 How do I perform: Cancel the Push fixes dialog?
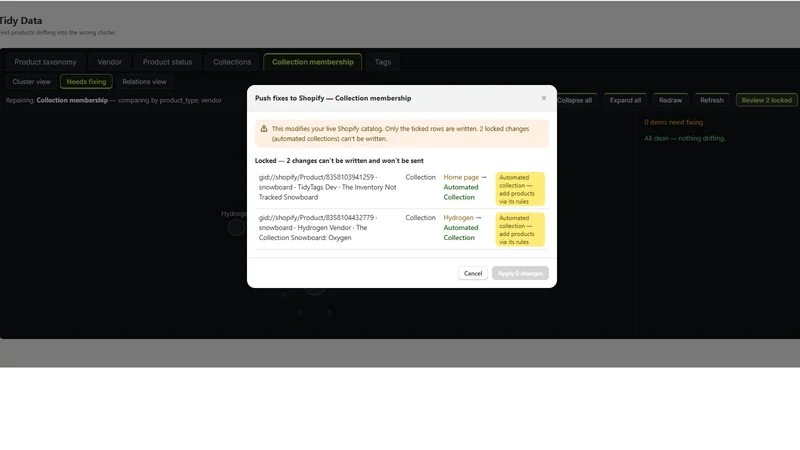[x=472, y=273]
